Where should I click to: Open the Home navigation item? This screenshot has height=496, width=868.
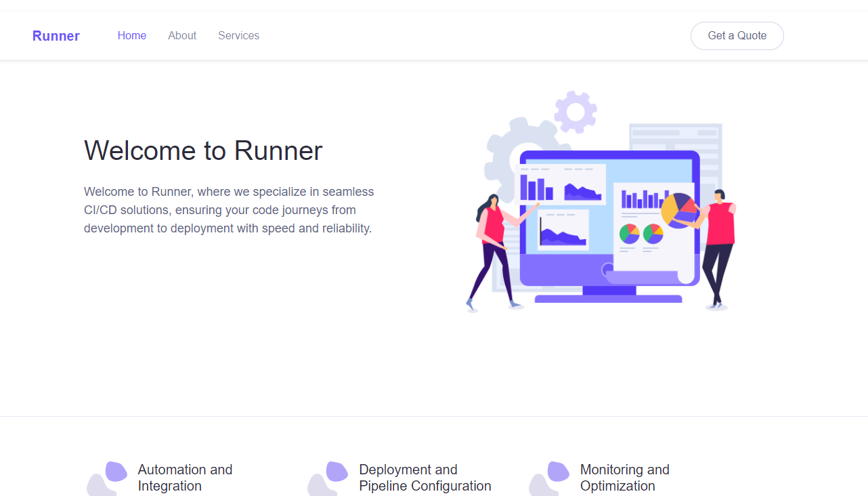coord(131,35)
